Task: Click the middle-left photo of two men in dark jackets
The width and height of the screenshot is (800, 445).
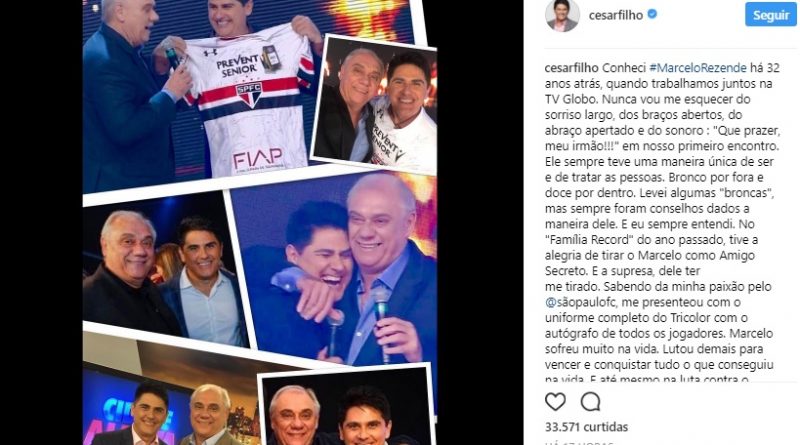Action: coord(163,270)
